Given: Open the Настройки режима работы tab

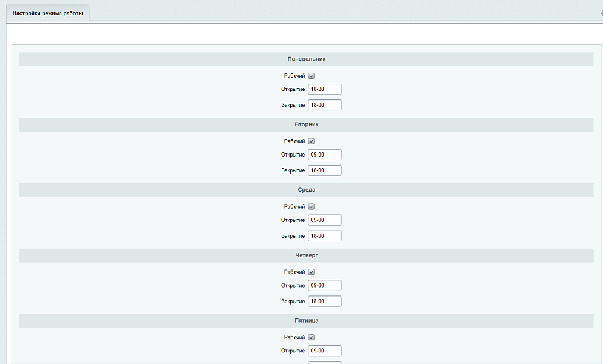Looking at the screenshot, I should (x=47, y=13).
